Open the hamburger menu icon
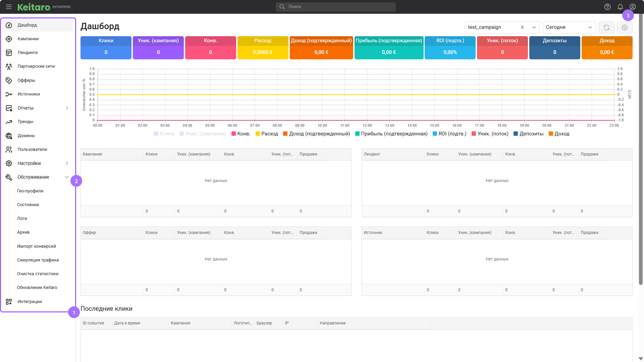Screen dimensions: 644x362 [9, 7]
